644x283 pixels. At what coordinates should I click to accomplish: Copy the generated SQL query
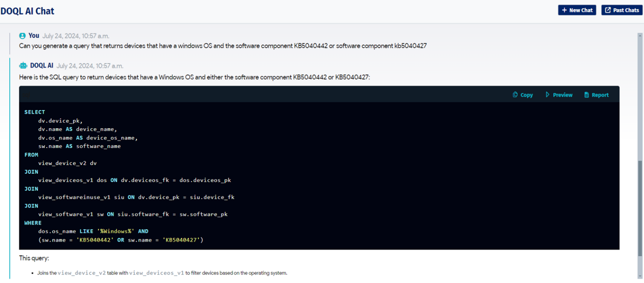(523, 95)
